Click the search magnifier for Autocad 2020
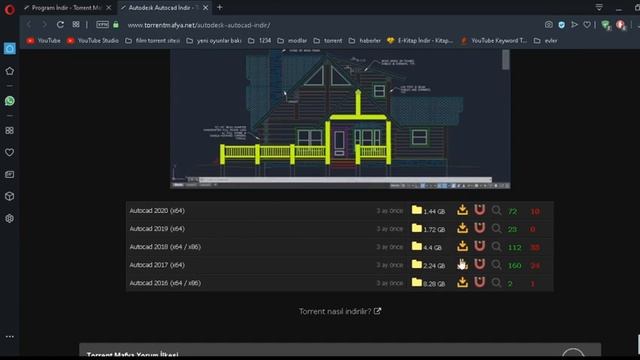This screenshot has height=360, width=640. pyautogui.click(x=496, y=210)
